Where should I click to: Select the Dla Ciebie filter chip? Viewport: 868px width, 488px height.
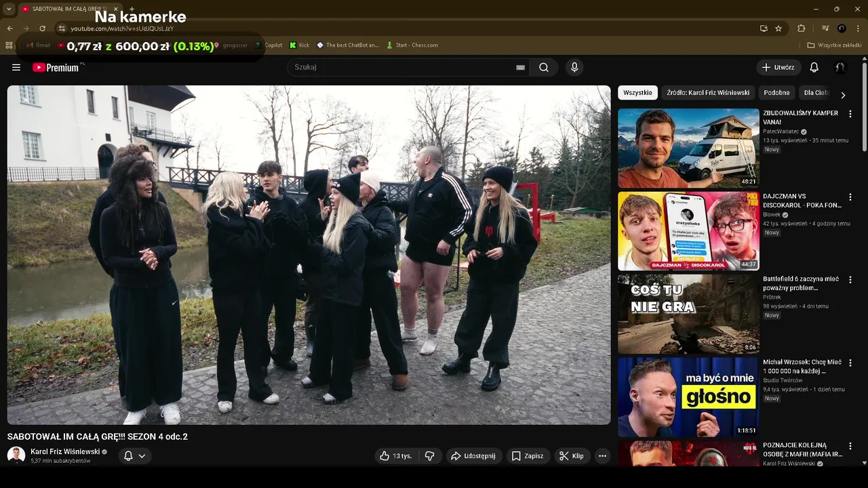[816, 93]
